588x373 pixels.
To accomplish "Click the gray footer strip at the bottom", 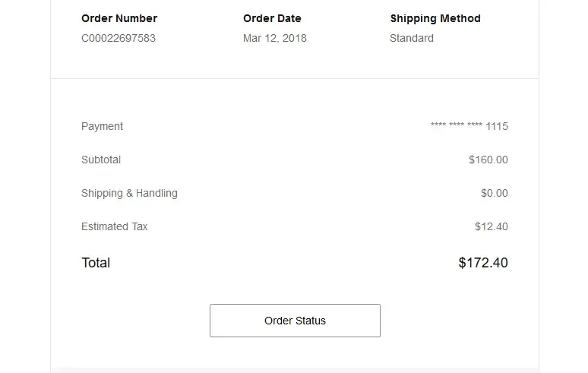I will pyautogui.click(x=295, y=370).
